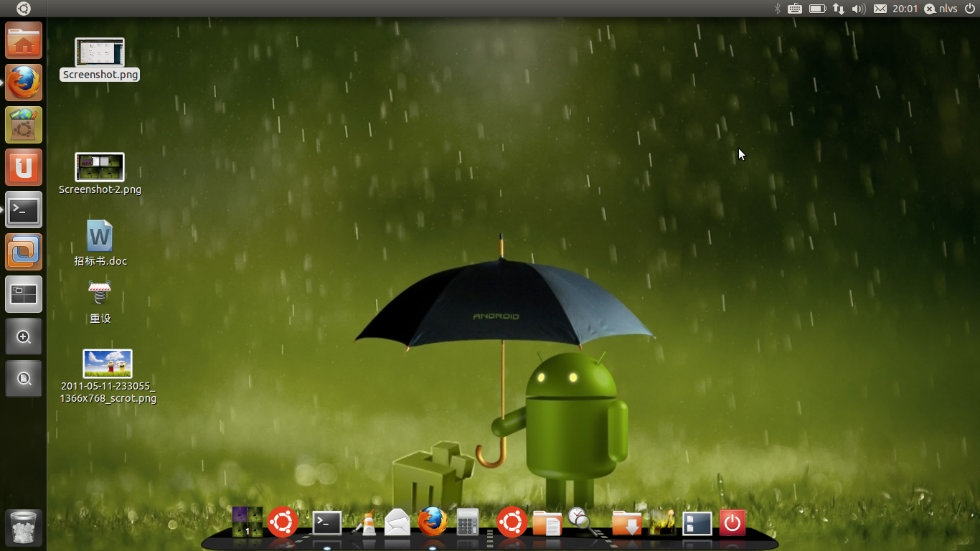Open the Home Folder in the Unity launcher
980x551 pixels.
point(24,40)
